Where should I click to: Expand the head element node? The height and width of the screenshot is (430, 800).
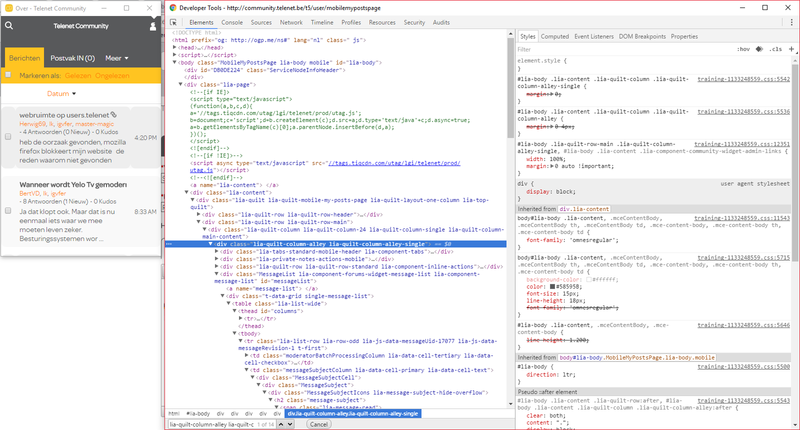tap(174, 47)
